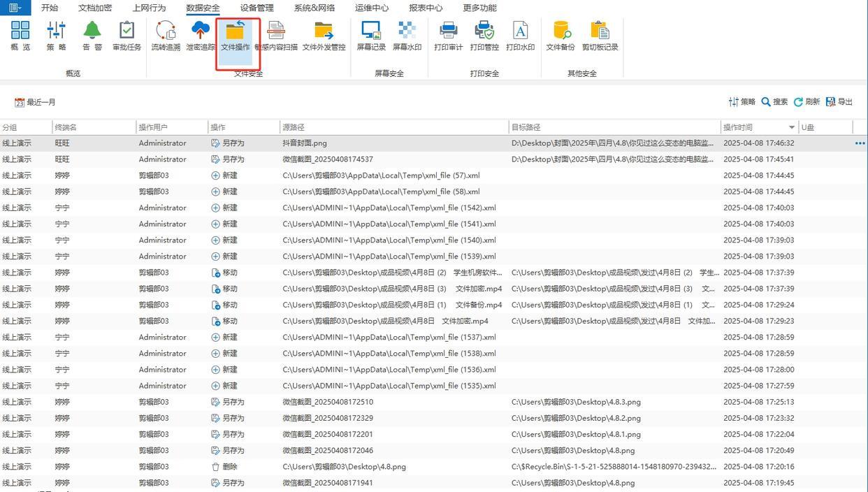Click the 操作时间 column sort arrow

point(791,127)
